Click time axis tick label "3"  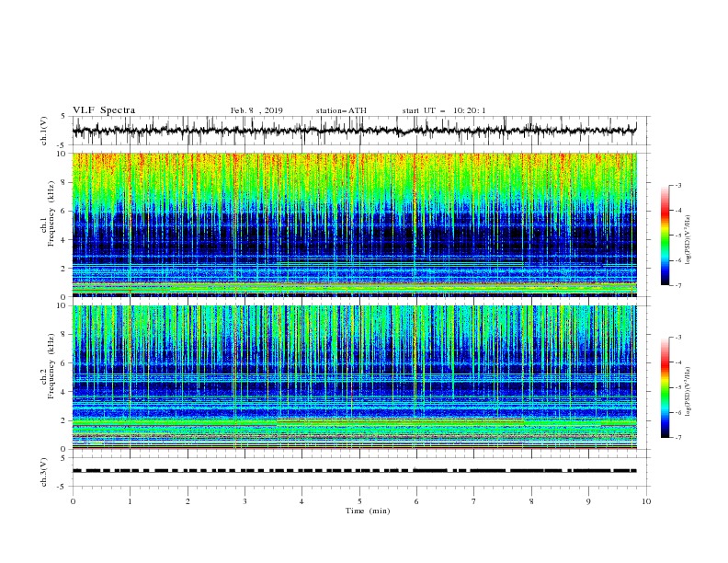tap(245, 501)
